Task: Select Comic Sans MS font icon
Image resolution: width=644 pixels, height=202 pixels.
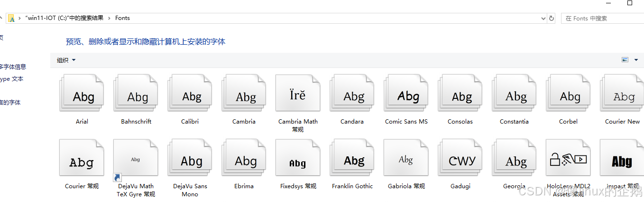Action: coord(406,93)
